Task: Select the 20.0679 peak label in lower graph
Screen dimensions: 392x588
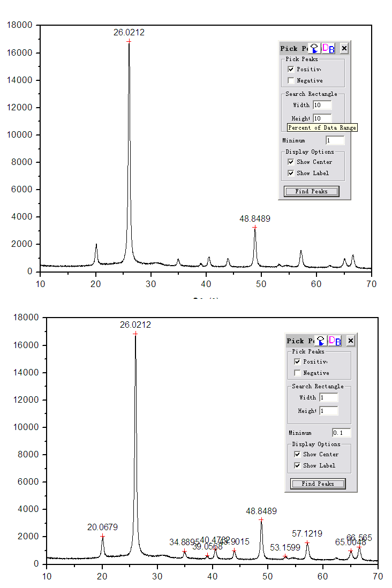Action: (102, 527)
